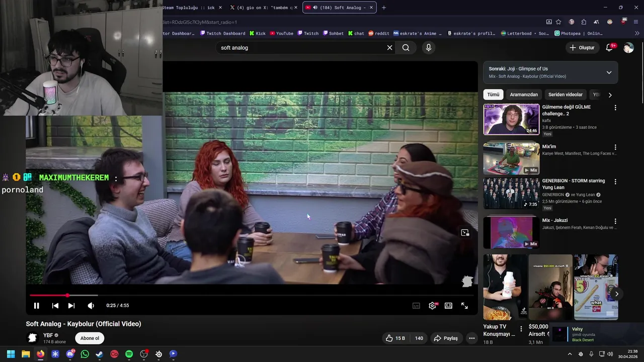
Task: Enter fullscreen video mode
Action: [464, 306]
